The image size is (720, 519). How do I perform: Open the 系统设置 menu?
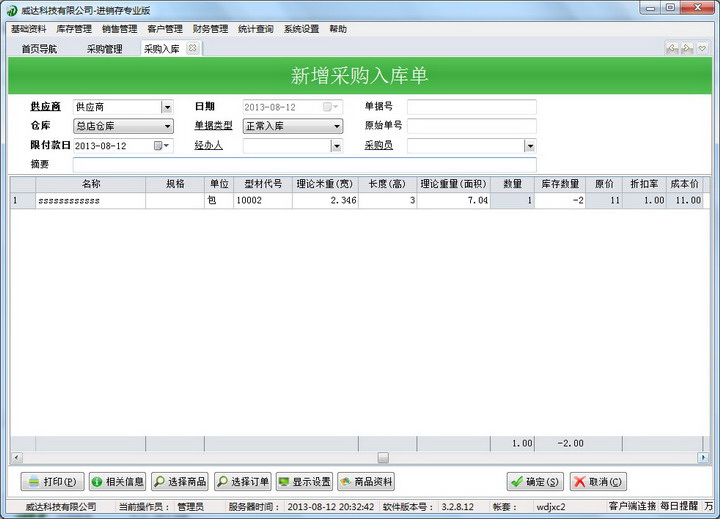point(301,29)
